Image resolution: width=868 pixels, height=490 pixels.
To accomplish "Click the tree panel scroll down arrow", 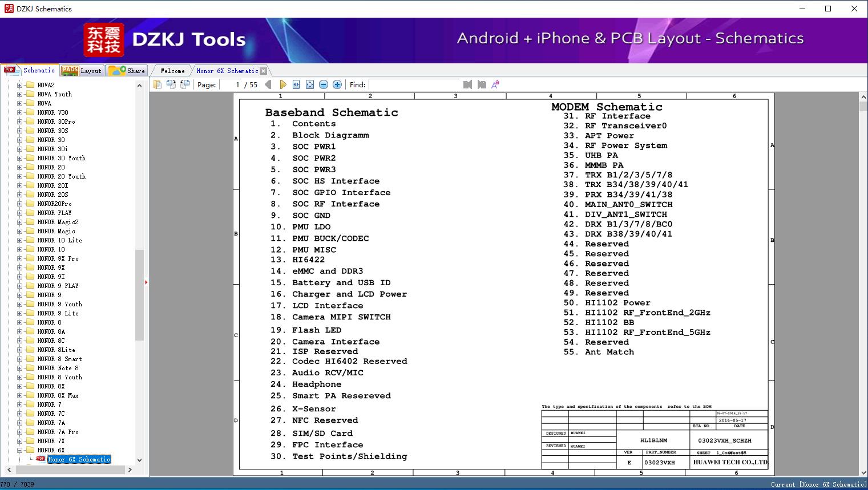I will coord(139,460).
